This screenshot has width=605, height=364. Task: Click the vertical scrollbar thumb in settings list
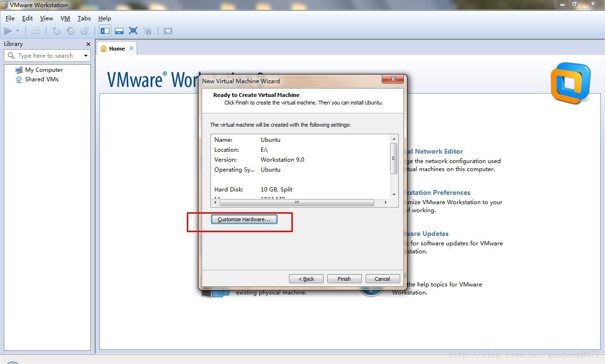pos(394,159)
